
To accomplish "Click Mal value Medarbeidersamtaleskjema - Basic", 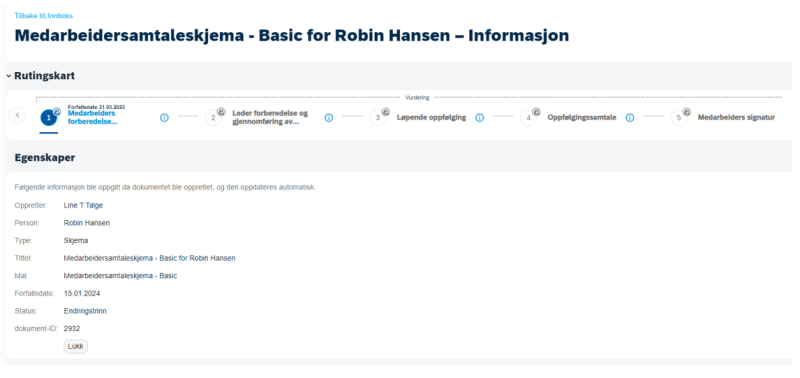I will 120,276.
